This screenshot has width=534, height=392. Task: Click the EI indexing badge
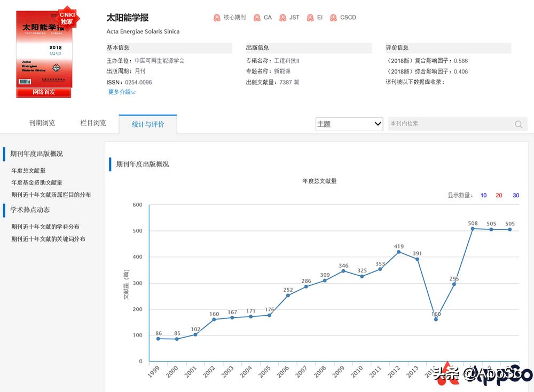[310, 17]
